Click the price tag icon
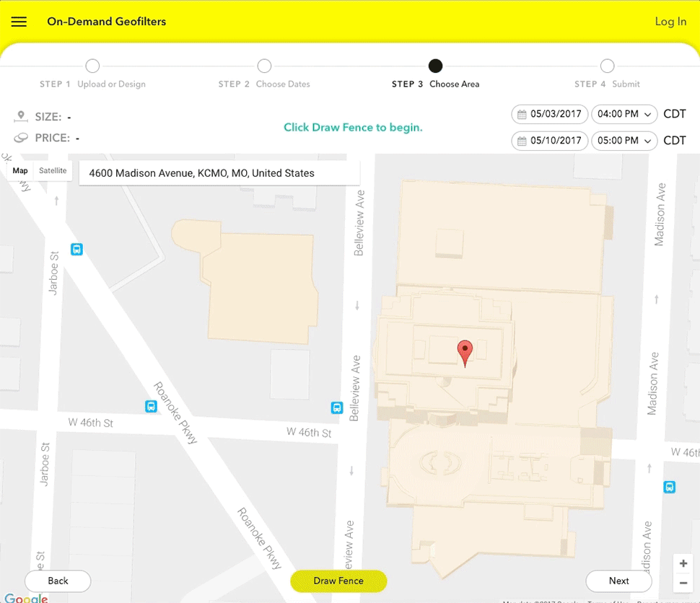 tap(19, 137)
